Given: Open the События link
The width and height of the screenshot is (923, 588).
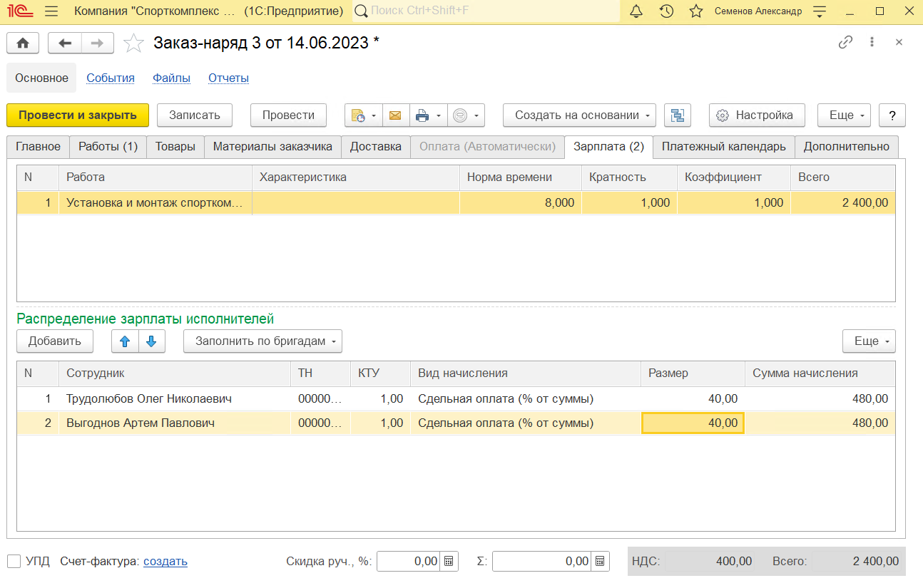Looking at the screenshot, I should click(x=111, y=78).
